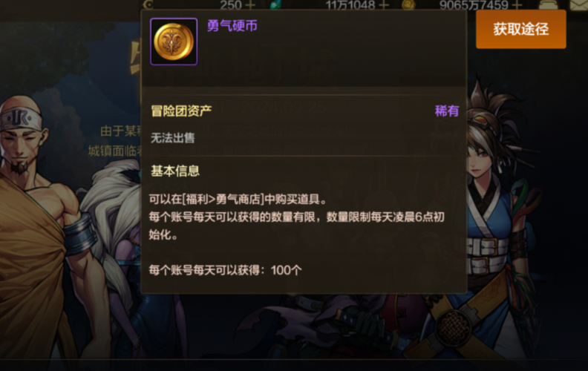Click the plus next to 250
Screen dimensions: 588x371
click(250, 5)
